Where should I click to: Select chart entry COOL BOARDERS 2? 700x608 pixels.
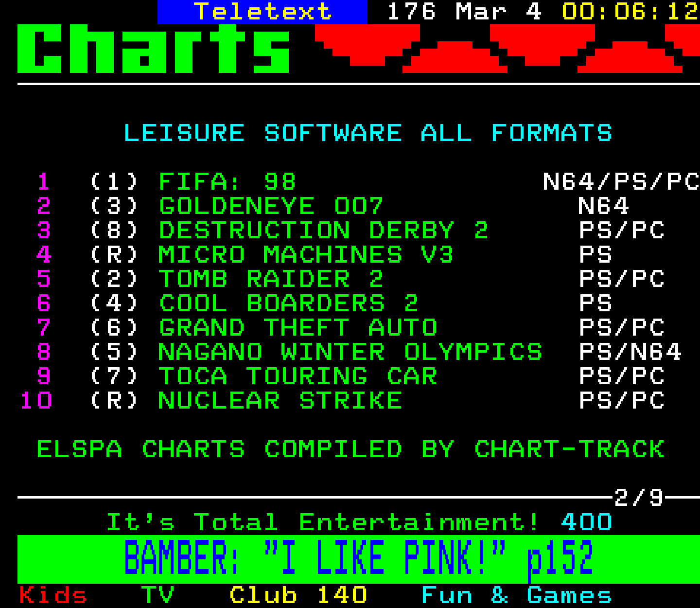click(x=289, y=304)
